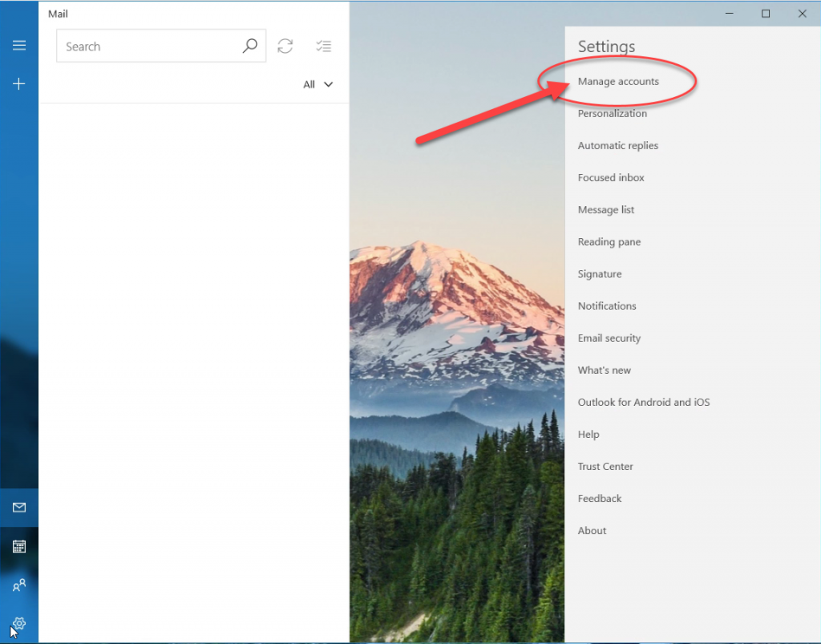Open Personalization settings
Screen dimensions: 821x644
pos(612,113)
